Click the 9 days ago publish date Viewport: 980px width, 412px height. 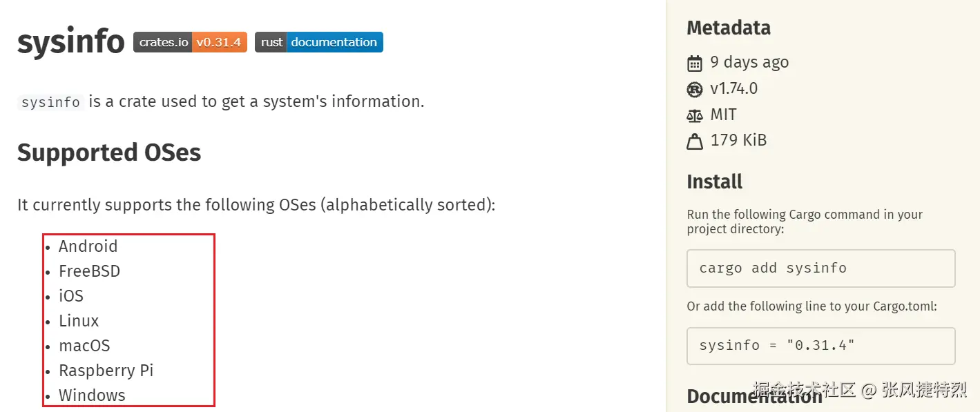click(749, 62)
